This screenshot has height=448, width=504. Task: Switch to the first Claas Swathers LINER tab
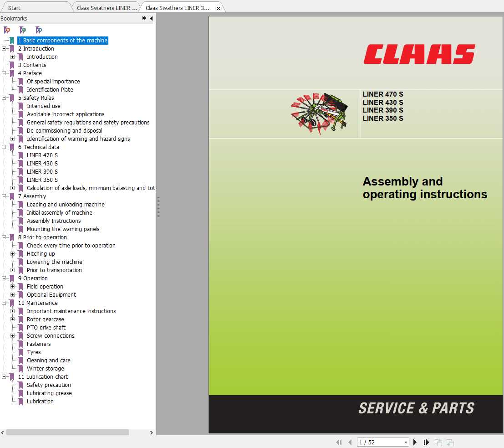point(106,7)
